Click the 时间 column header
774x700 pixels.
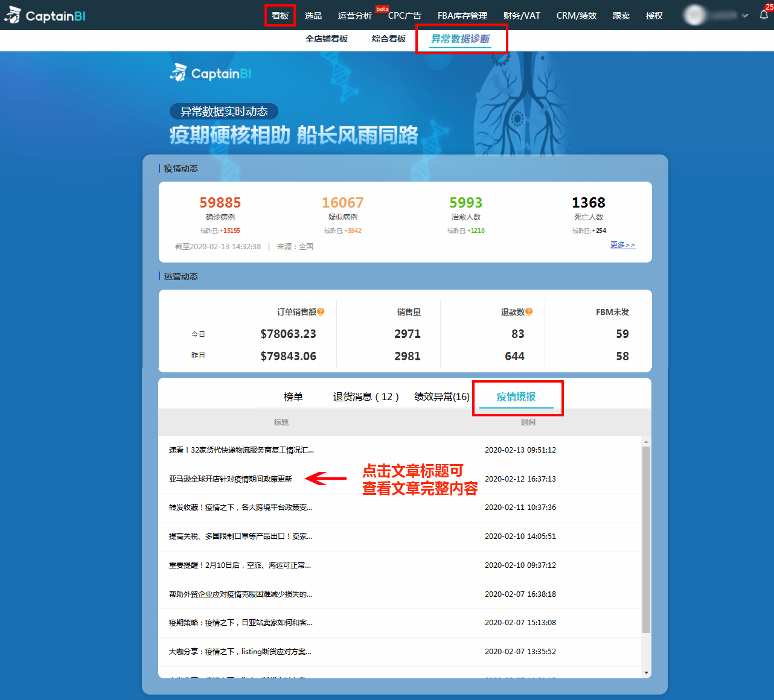click(x=528, y=422)
